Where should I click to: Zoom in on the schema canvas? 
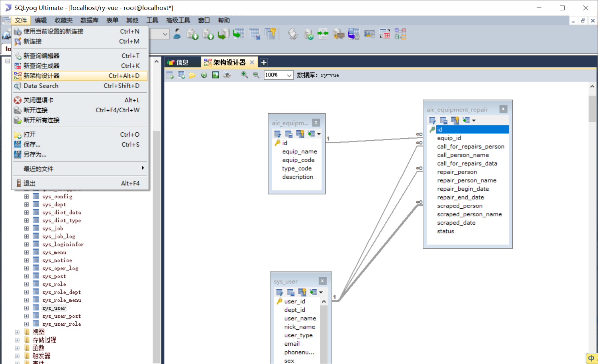tap(245, 75)
